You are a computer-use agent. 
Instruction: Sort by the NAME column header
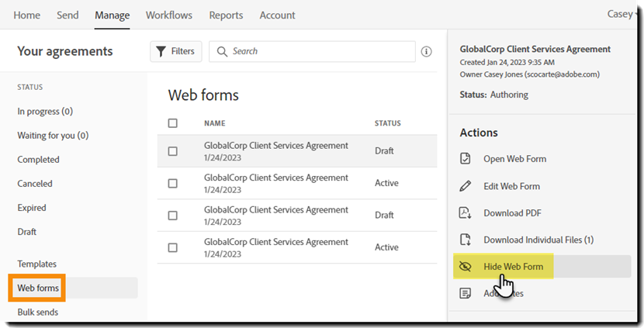pyautogui.click(x=215, y=123)
